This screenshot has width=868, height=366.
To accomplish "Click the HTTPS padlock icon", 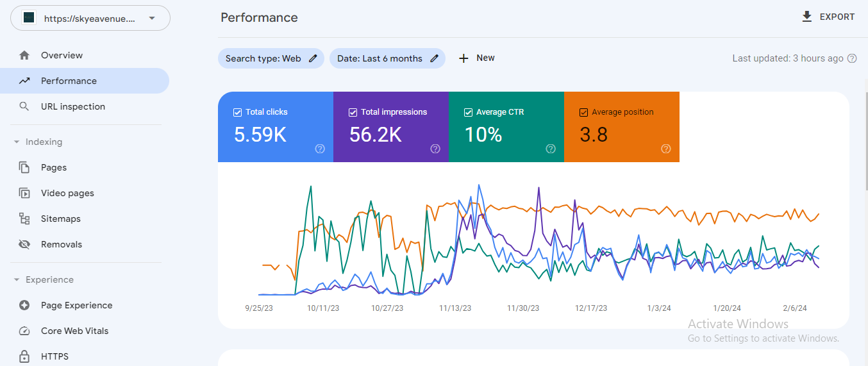I will click(24, 356).
